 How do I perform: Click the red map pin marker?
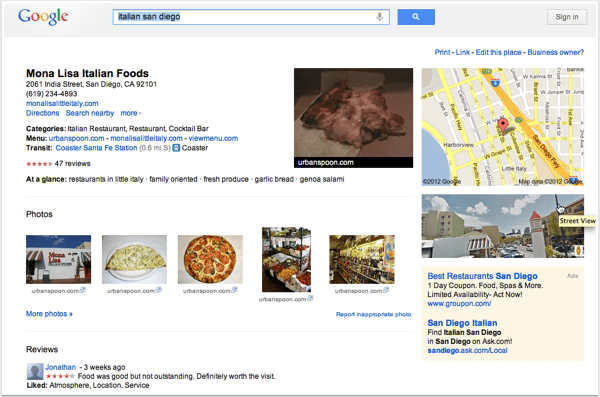[502, 126]
